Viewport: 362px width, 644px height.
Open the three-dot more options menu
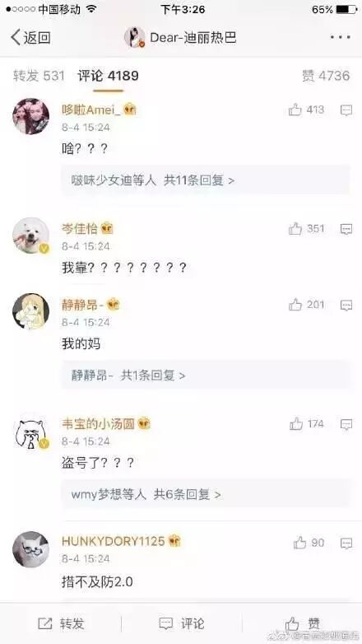pos(341,37)
